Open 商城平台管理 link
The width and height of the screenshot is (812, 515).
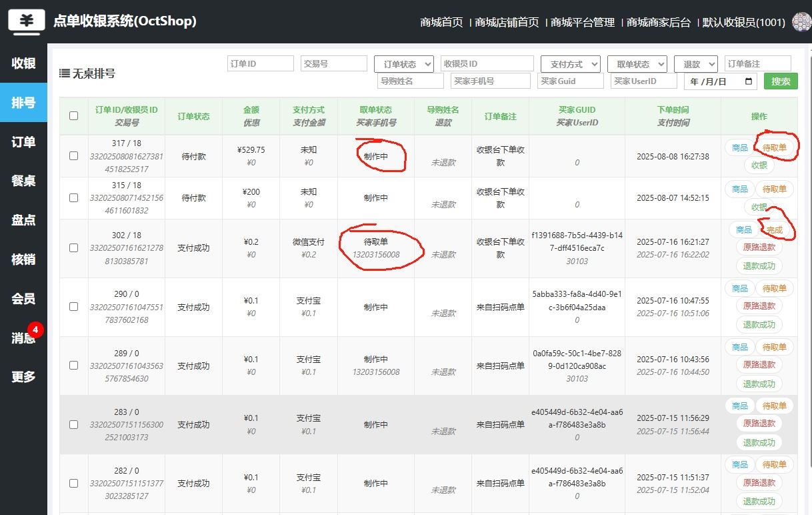pos(583,22)
